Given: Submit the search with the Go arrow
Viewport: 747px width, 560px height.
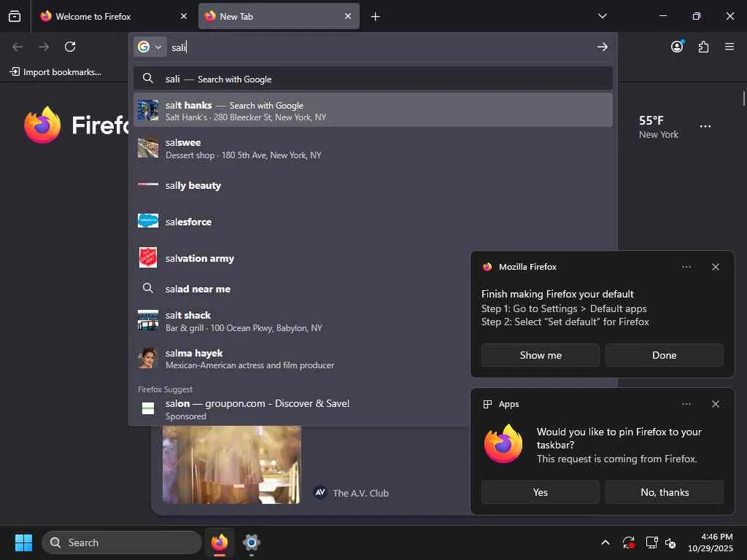Looking at the screenshot, I should (602, 47).
